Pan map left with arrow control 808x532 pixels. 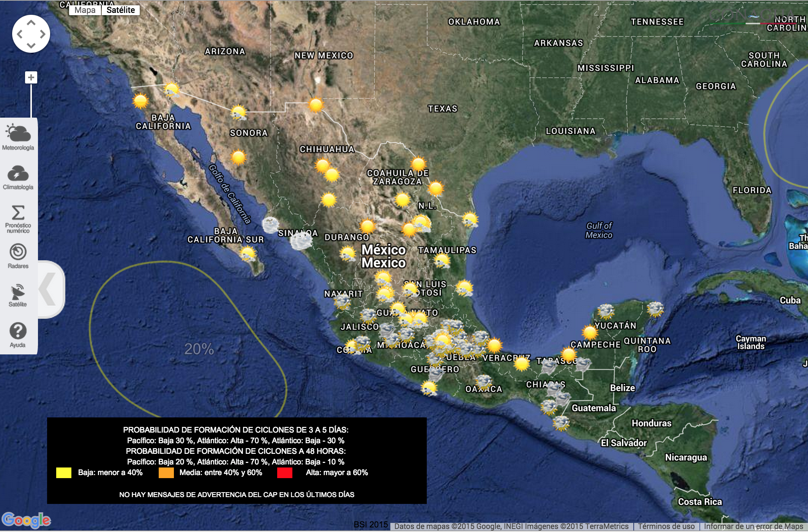(20, 34)
